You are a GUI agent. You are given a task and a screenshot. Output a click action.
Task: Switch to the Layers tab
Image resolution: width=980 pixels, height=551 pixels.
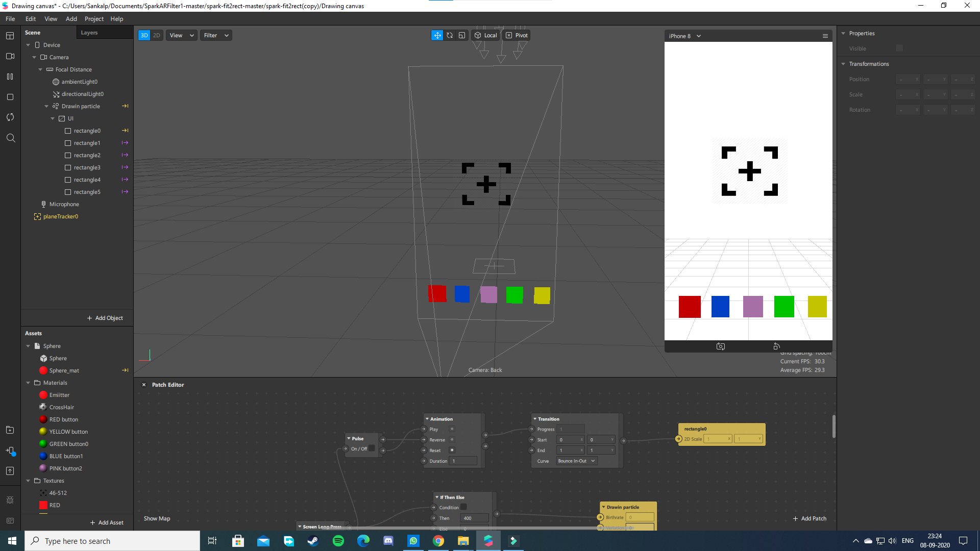[89, 33]
